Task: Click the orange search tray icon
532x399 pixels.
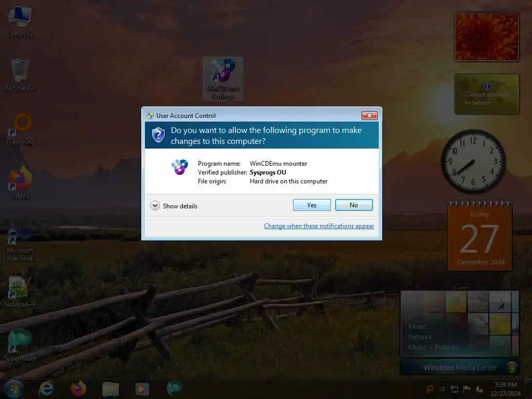Action: 430,389
